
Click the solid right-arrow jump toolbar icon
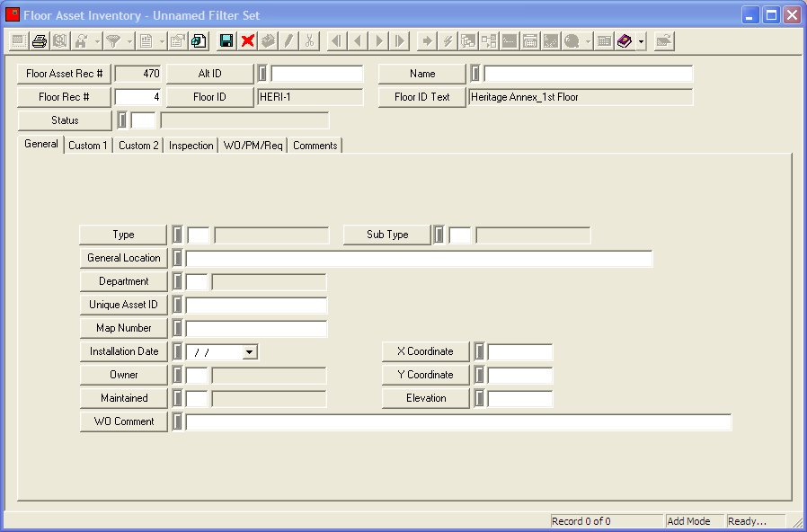(x=427, y=41)
